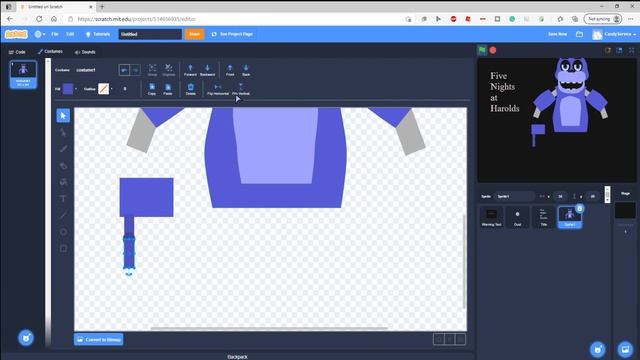Select the costume1 thumbnail
The width and height of the screenshot is (640, 360).
coord(23,74)
